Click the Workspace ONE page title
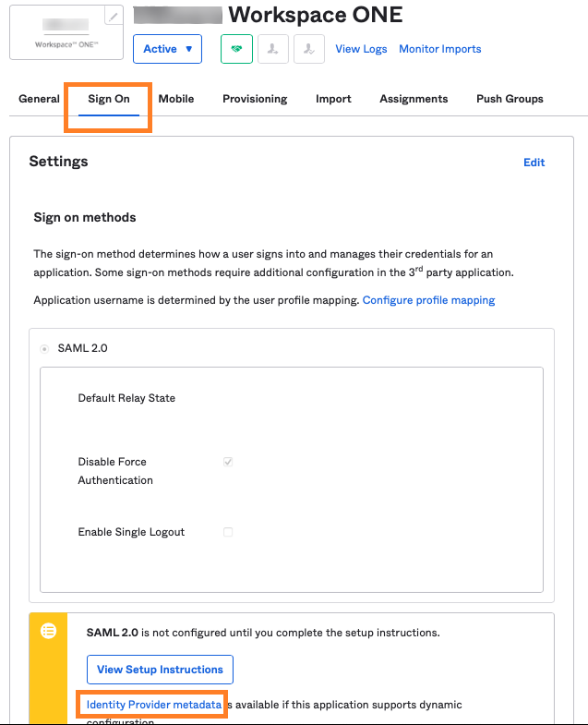 pyautogui.click(x=316, y=15)
